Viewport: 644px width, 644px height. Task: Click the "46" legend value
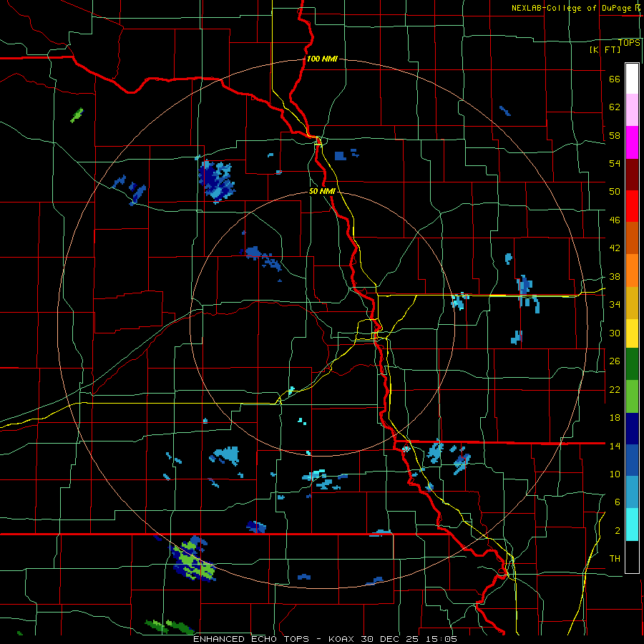pyautogui.click(x=615, y=220)
